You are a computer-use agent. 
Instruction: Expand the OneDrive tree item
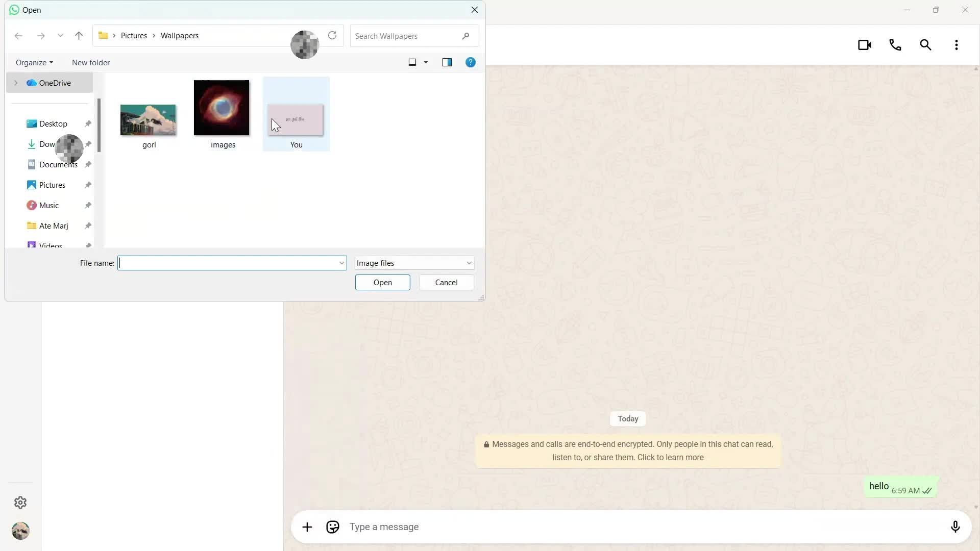(x=16, y=82)
